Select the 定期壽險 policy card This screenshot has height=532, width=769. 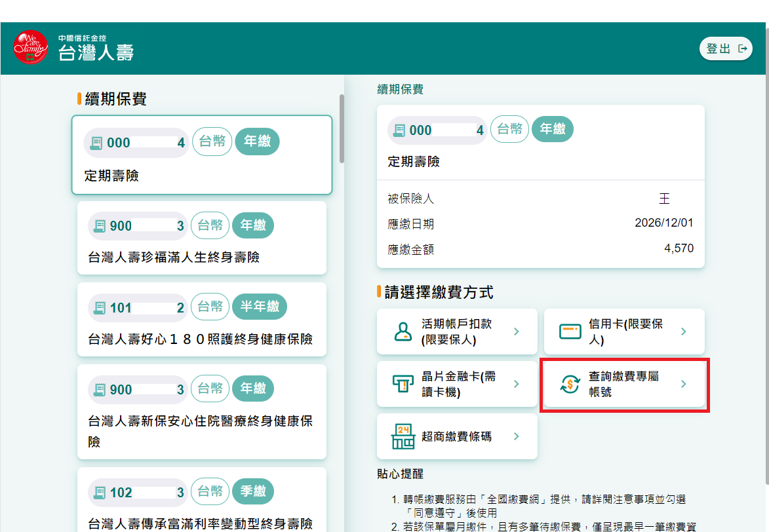click(x=201, y=155)
